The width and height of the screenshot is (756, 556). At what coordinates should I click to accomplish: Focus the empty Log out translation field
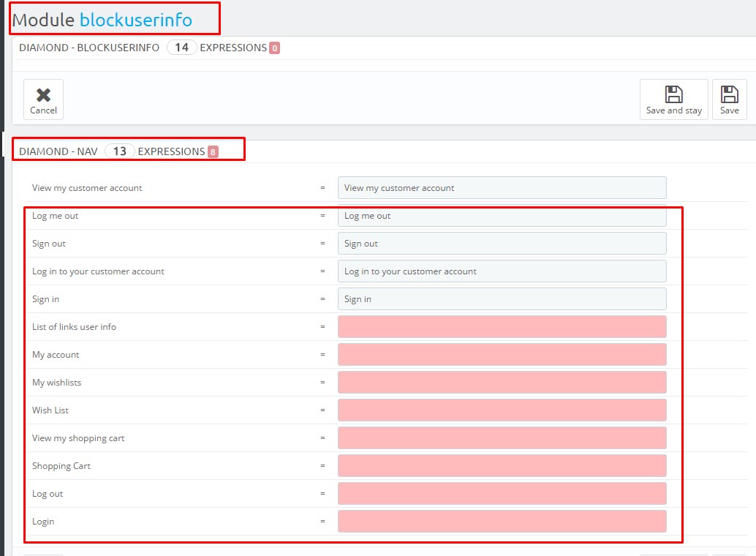[502, 494]
